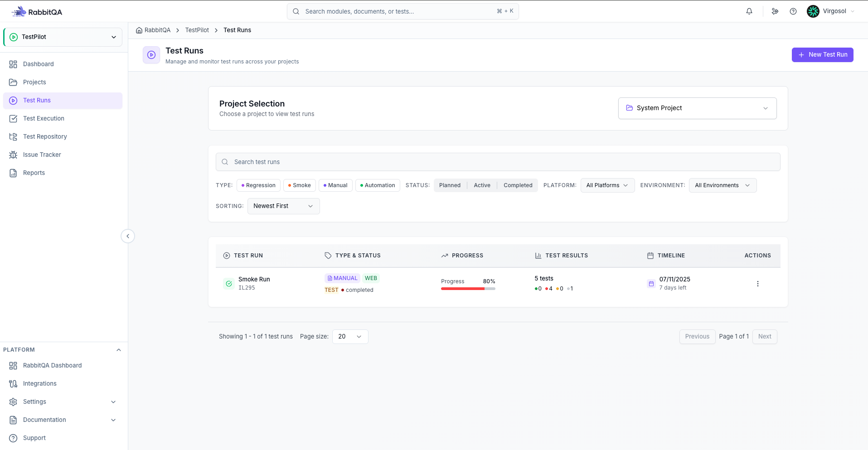This screenshot has height=450, width=868.
Task: Open Test Execution in sidebar
Action: tap(63, 119)
